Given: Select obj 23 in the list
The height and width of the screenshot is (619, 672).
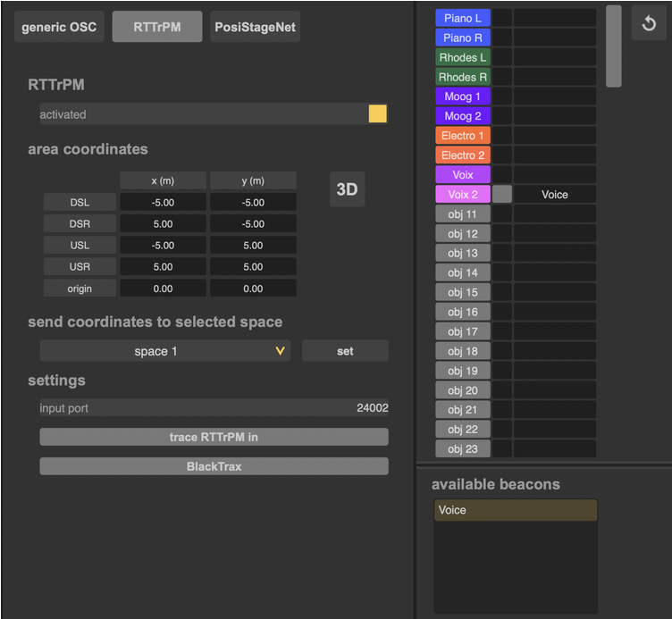Looking at the screenshot, I should coord(463,449).
